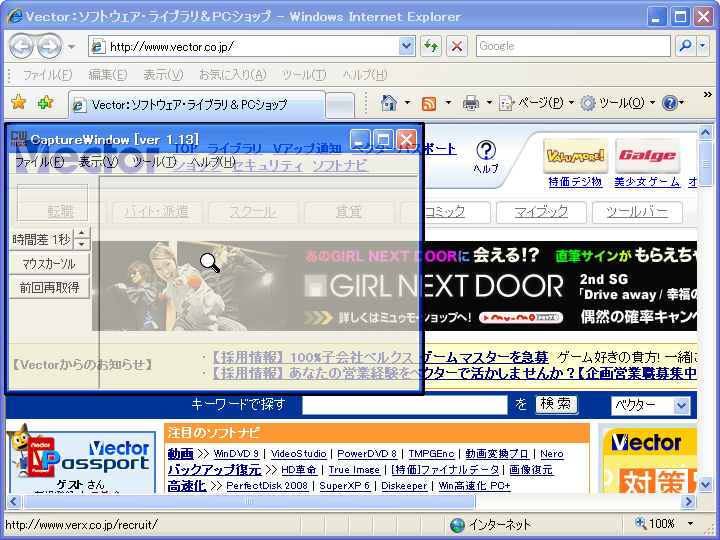Click the VALUMORE! banner icon
Viewport: 720px width, 540px height.
point(575,156)
